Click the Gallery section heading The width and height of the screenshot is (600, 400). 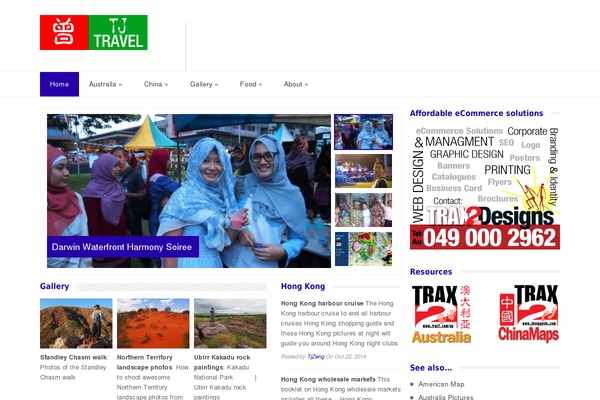[x=54, y=286]
